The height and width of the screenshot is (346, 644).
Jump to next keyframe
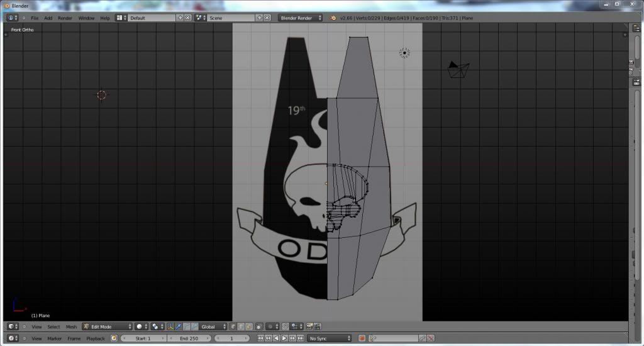[x=292, y=338]
